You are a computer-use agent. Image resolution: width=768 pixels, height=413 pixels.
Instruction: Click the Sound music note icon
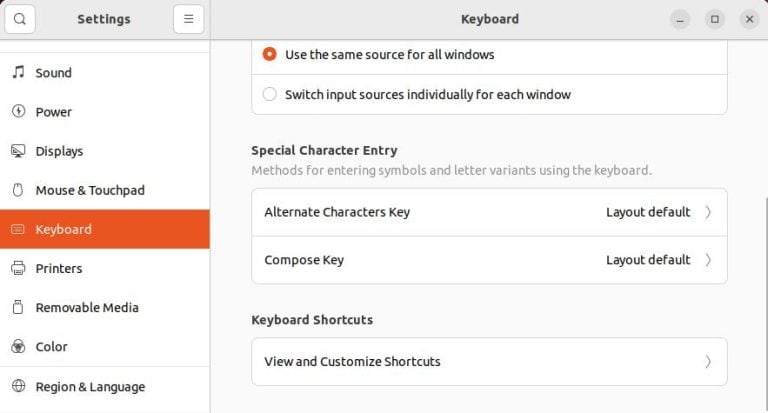18,72
